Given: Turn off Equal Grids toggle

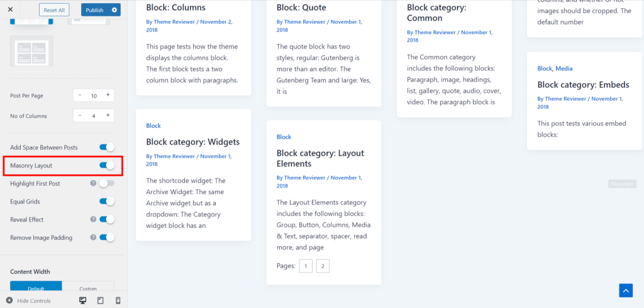Looking at the screenshot, I should point(107,202).
